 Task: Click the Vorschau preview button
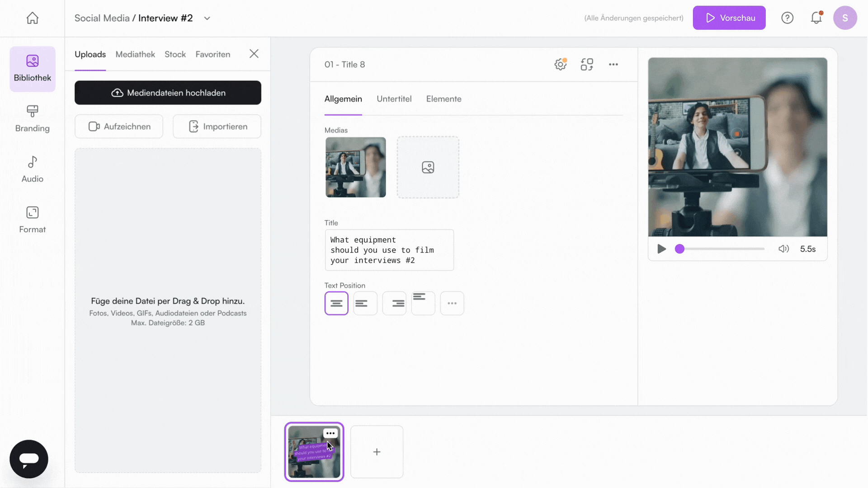[x=729, y=18]
